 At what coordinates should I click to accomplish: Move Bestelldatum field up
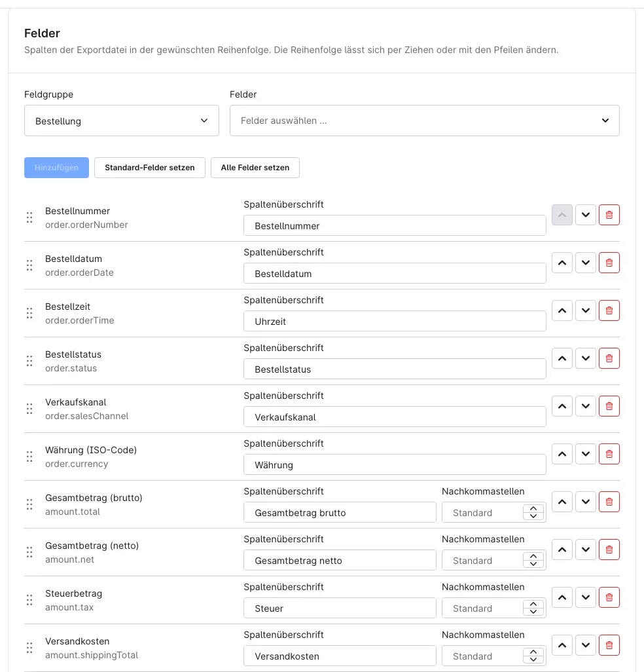[562, 263]
